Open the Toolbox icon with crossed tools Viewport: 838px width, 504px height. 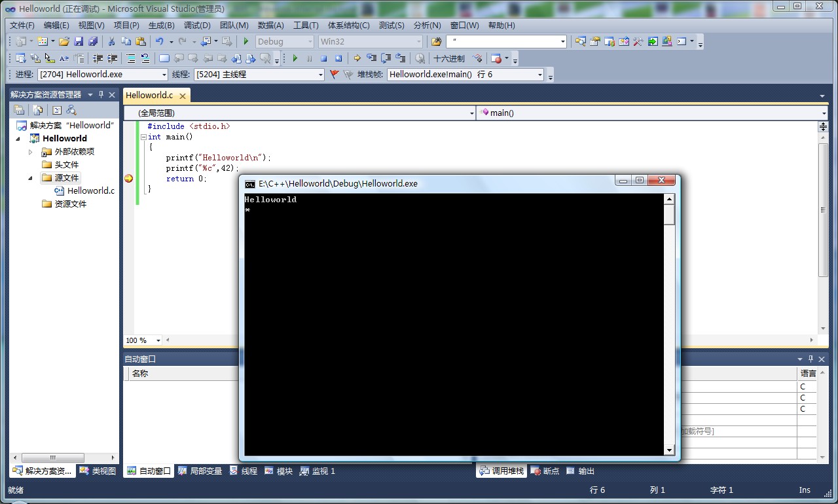(x=638, y=41)
